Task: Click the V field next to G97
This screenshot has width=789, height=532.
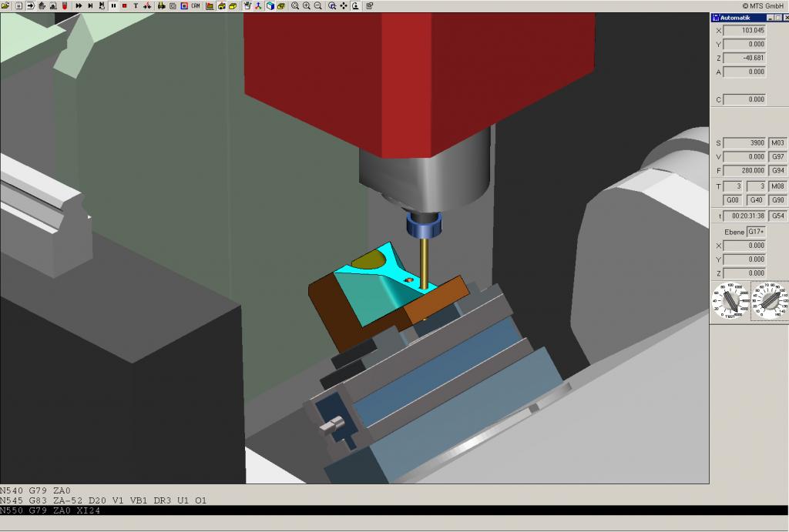Action: coord(745,157)
